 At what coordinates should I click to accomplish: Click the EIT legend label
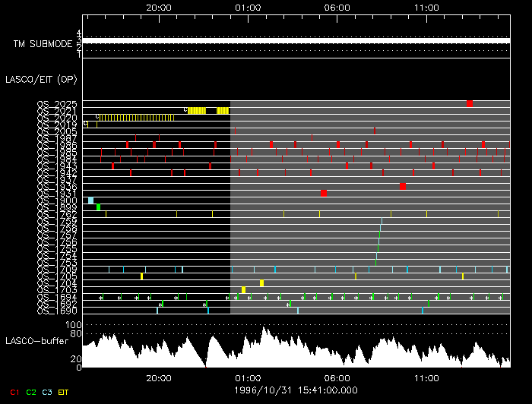click(x=64, y=392)
